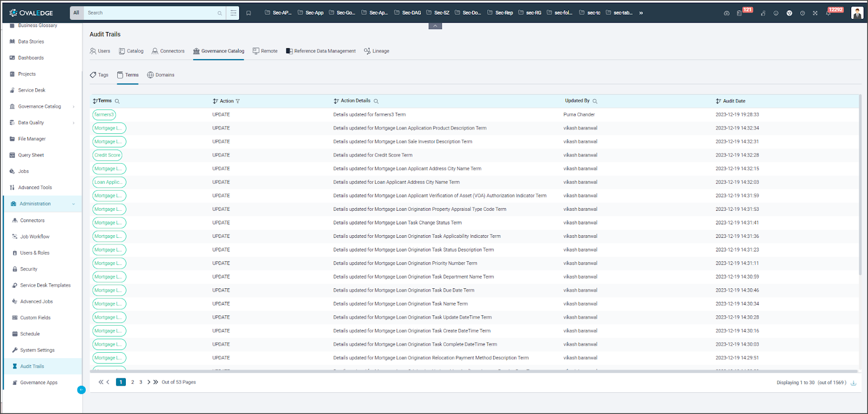Select the Users audit tab
This screenshot has width=868, height=414.
point(100,51)
